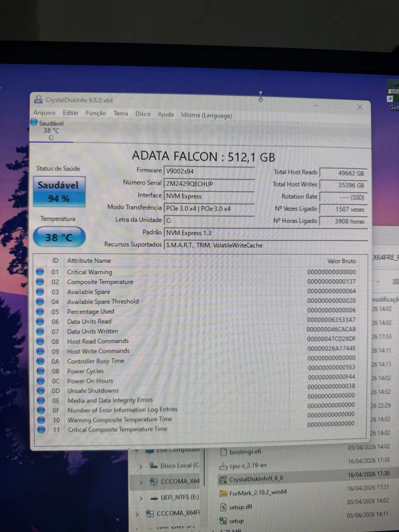
Task: Select the Composite Temperature attribute name
Action: [100, 282]
